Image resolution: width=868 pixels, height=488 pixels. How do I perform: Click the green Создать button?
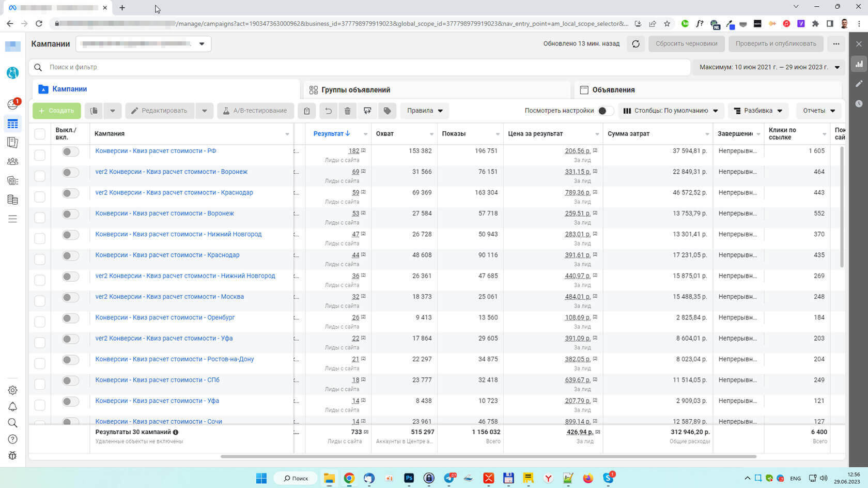click(x=57, y=111)
